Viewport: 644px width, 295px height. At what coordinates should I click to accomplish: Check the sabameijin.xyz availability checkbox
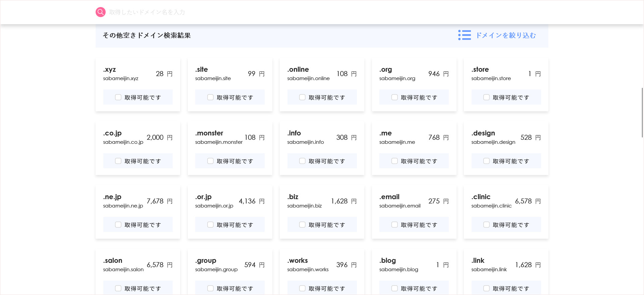(118, 97)
